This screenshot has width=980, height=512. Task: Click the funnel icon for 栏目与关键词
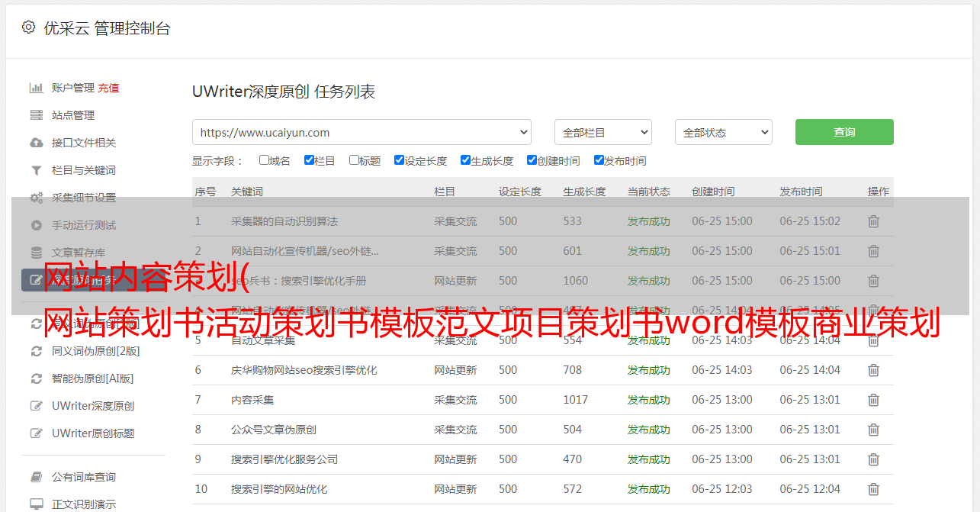(36, 170)
